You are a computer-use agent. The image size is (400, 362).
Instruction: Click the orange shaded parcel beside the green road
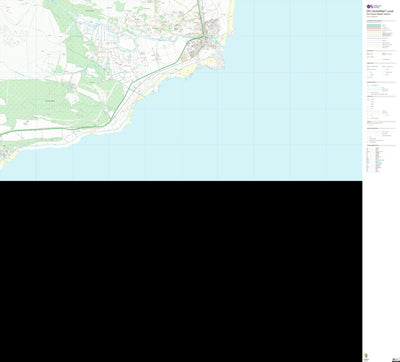tap(184, 58)
